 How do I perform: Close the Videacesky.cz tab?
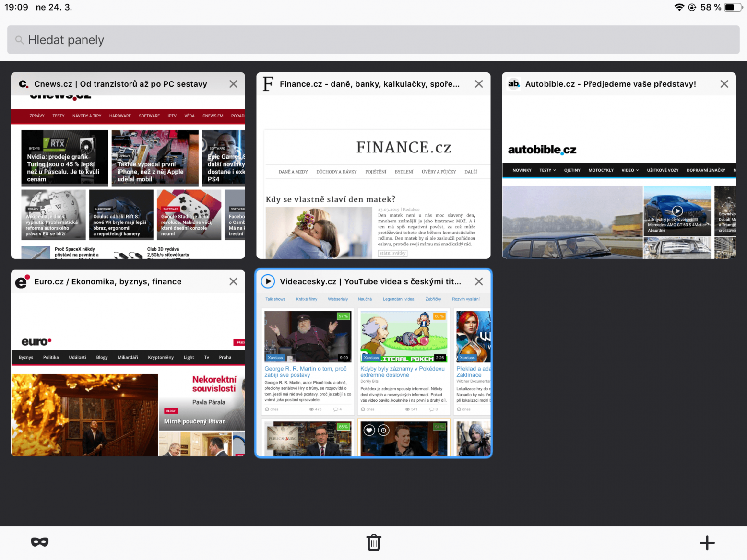pos(479,281)
